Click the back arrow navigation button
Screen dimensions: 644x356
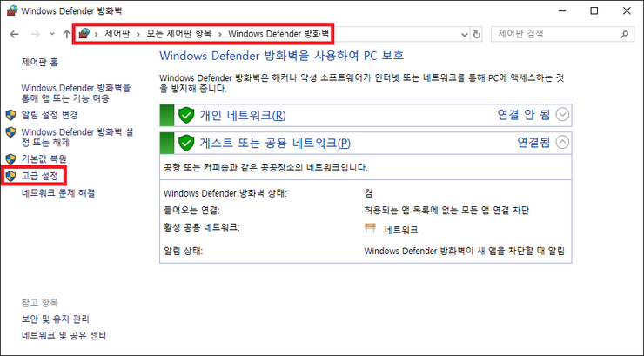(14, 34)
